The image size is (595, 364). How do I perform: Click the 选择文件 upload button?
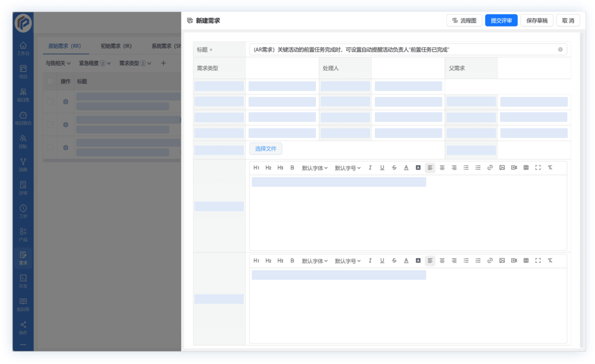pos(265,149)
